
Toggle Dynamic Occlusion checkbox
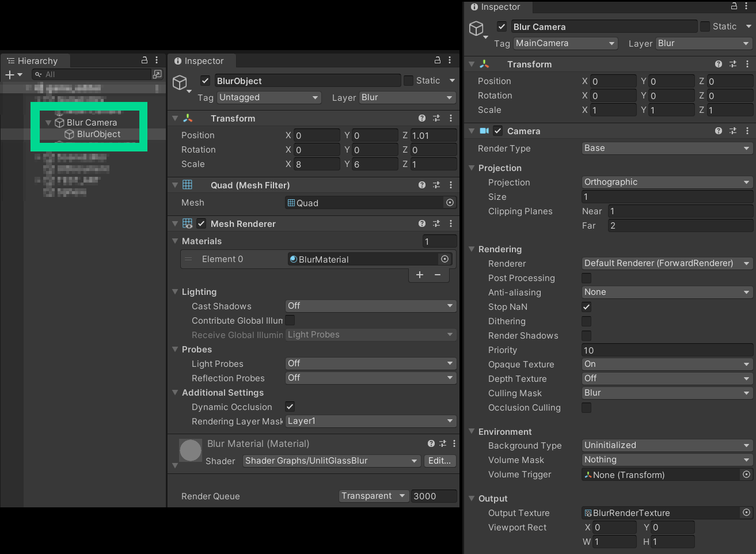tap(290, 407)
